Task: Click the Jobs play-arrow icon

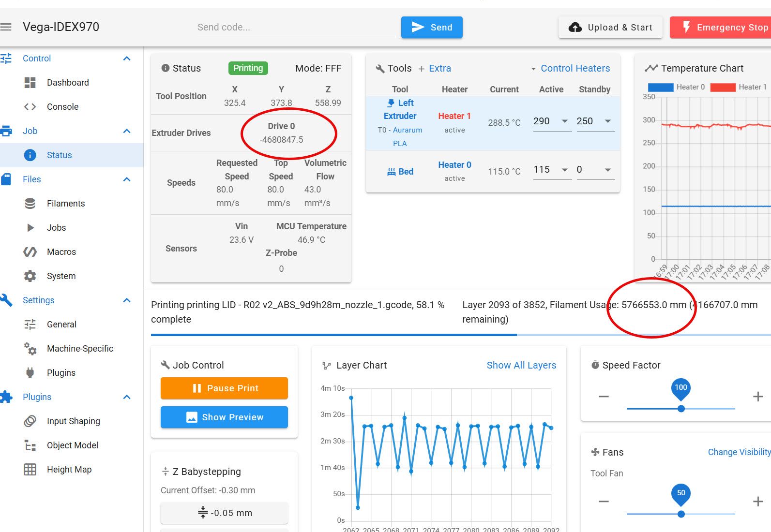Action: point(30,228)
